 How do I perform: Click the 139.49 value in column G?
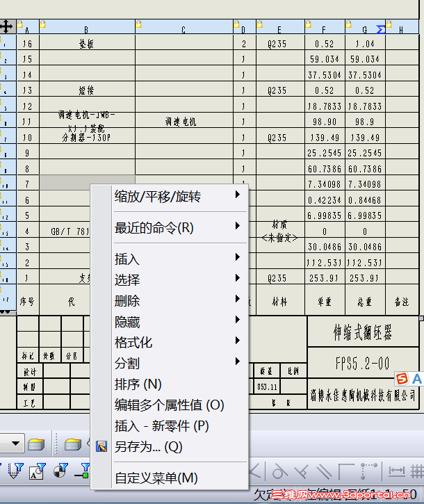point(365,137)
